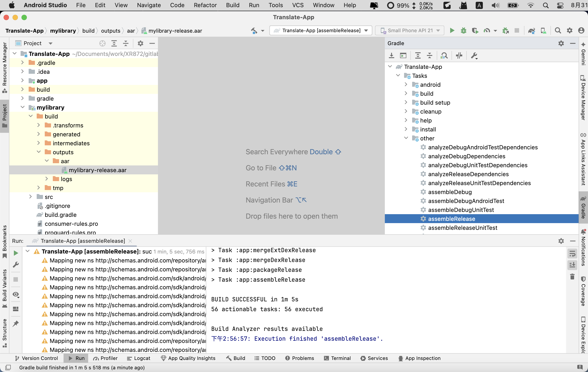The height and width of the screenshot is (372, 588).
Task: Expand the src folder
Action: (x=30, y=197)
